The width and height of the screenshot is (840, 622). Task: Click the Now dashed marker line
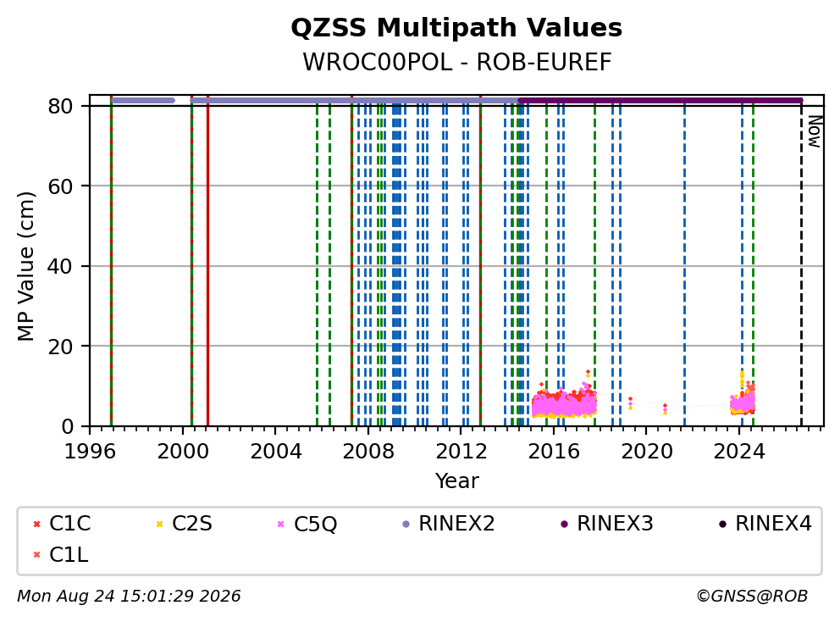[801, 263]
